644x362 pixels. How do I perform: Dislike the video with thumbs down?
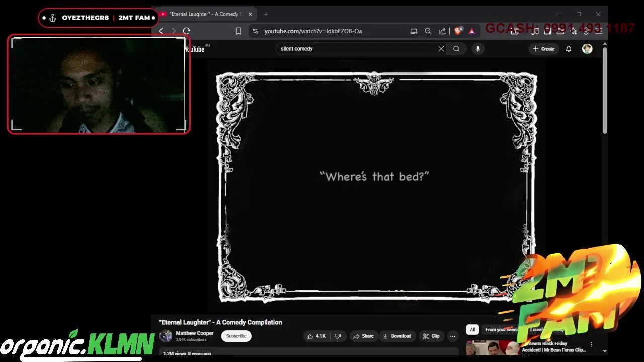(338, 336)
